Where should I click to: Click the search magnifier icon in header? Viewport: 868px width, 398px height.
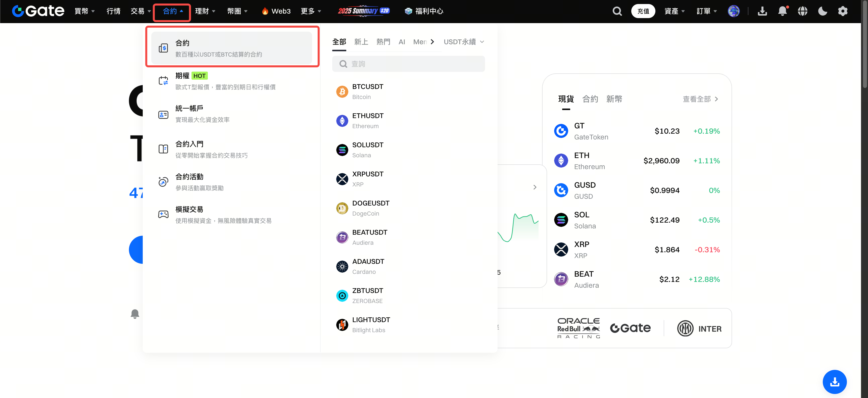[617, 11]
